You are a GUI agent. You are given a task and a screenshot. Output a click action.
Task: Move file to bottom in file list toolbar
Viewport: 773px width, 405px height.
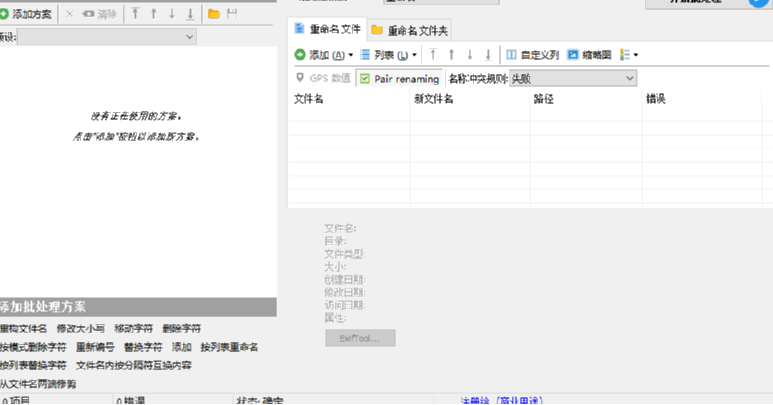pyautogui.click(x=488, y=55)
